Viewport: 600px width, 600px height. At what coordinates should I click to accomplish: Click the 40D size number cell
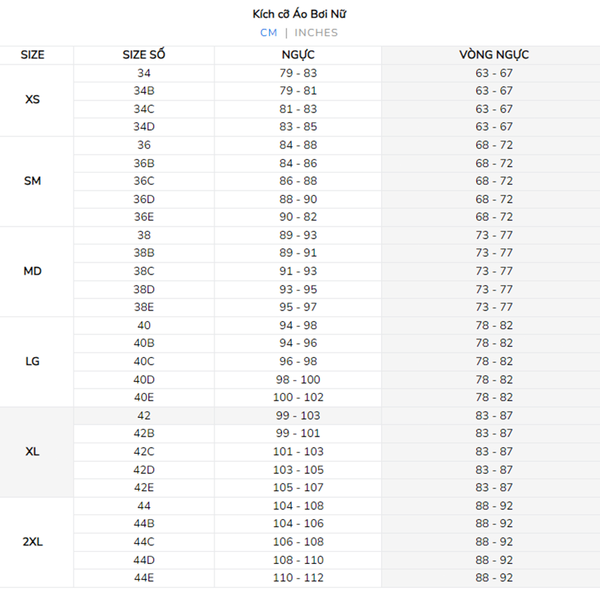[x=144, y=379]
